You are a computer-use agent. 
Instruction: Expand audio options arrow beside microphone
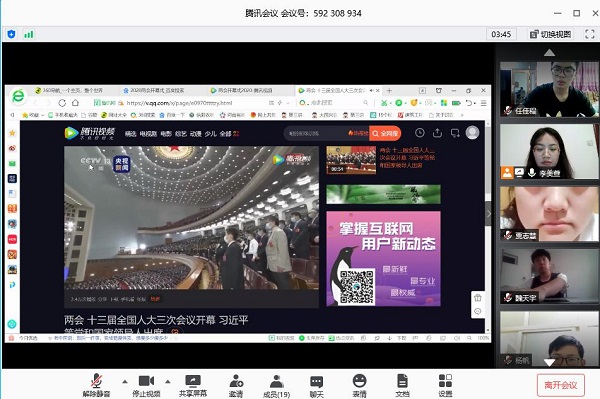pos(125,382)
